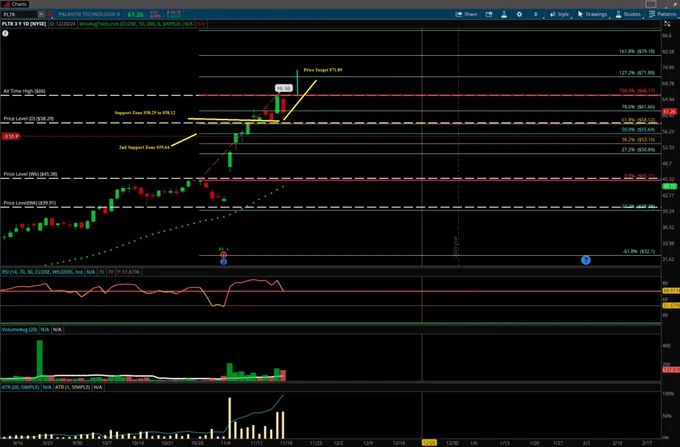Click the info circle icon at the chart's top-left
Image resolution: width=680 pixels, height=447 pixels.
5,33
